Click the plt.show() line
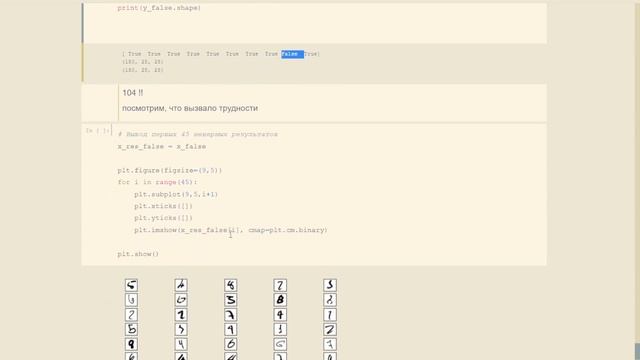 138,254
